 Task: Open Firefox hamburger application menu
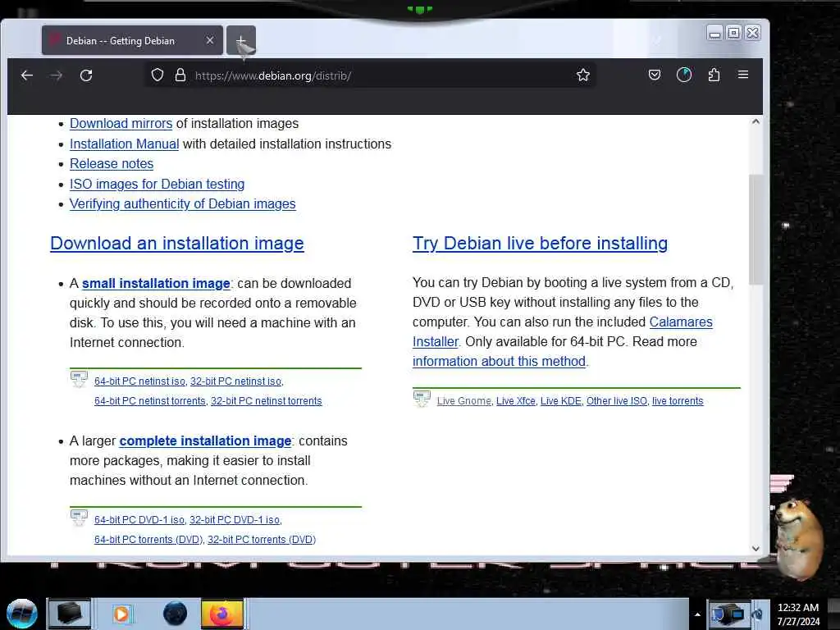coord(743,75)
